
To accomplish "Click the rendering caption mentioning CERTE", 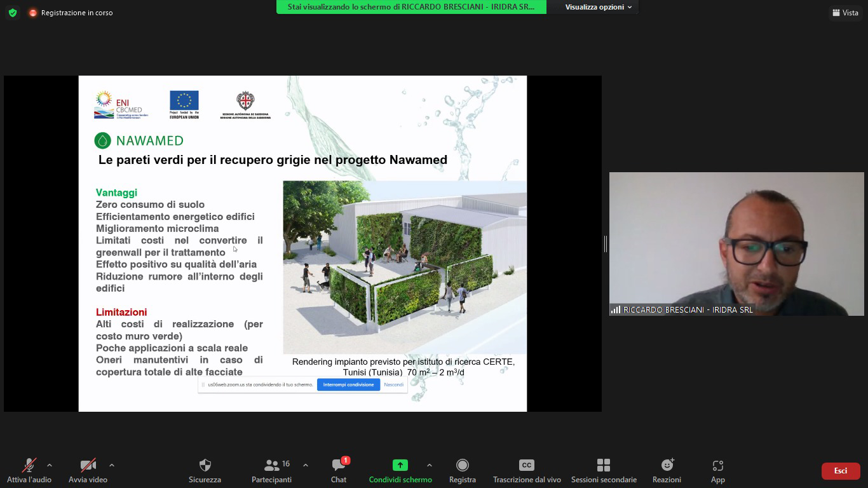I will pyautogui.click(x=403, y=367).
